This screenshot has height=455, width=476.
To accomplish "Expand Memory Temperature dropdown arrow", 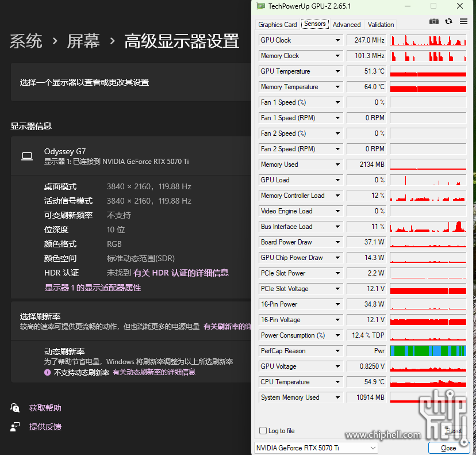I will point(337,87).
